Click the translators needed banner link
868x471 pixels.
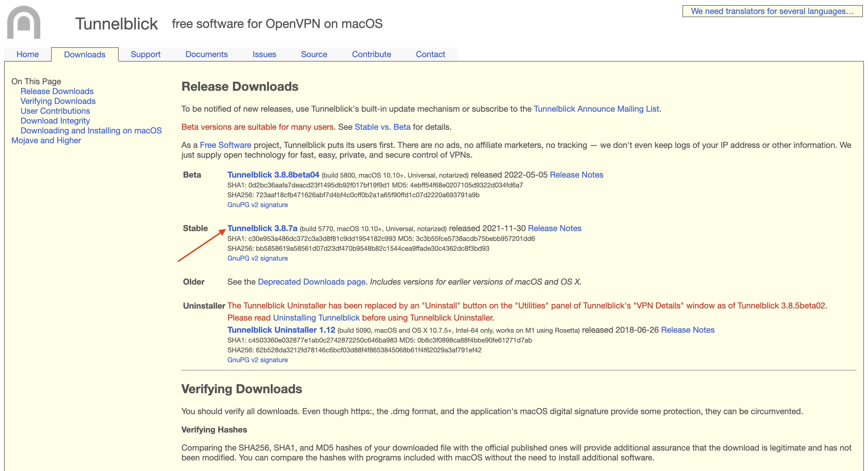(x=772, y=11)
